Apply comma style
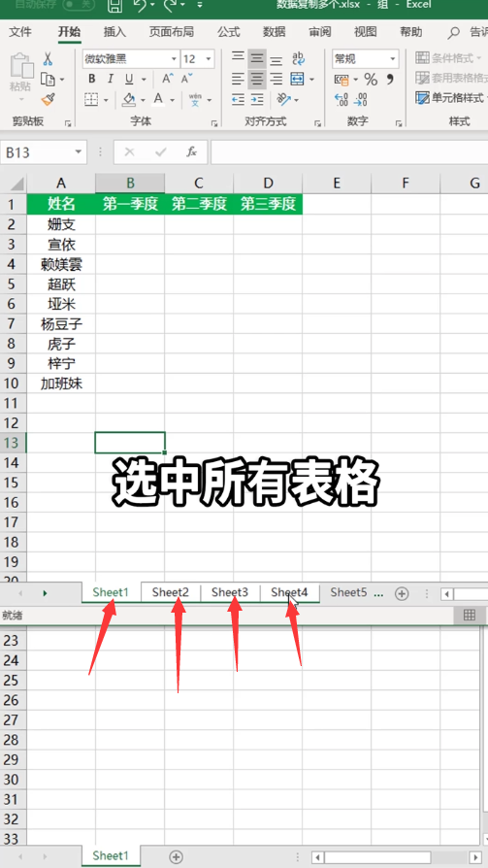 click(x=390, y=80)
